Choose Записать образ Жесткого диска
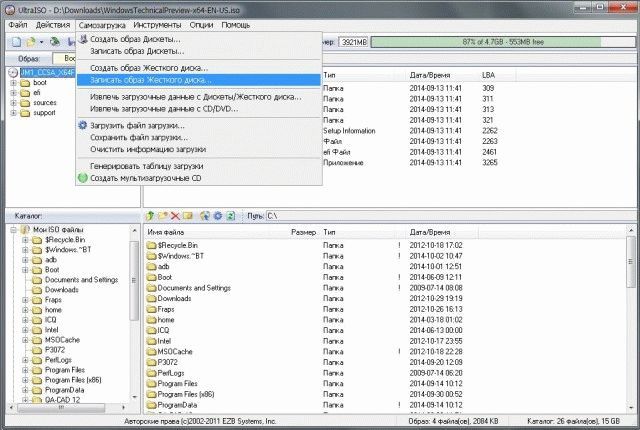Image resolution: width=640 pixels, height=430 pixels. 199,80
